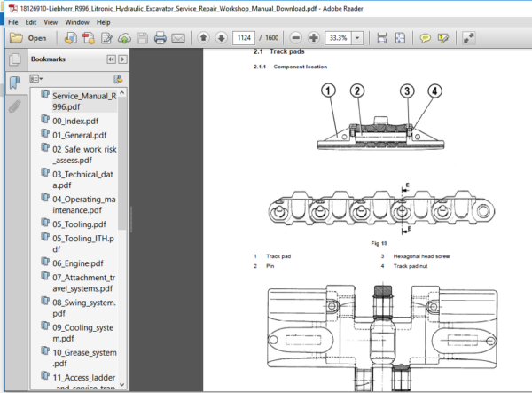Screen dimensions: 532x393
Task: Click the export PDF icon in toolbar
Action: [x=71, y=38]
